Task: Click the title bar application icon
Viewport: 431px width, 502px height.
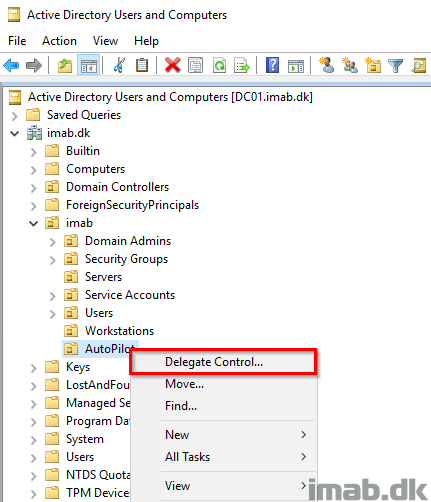Action: (14, 15)
